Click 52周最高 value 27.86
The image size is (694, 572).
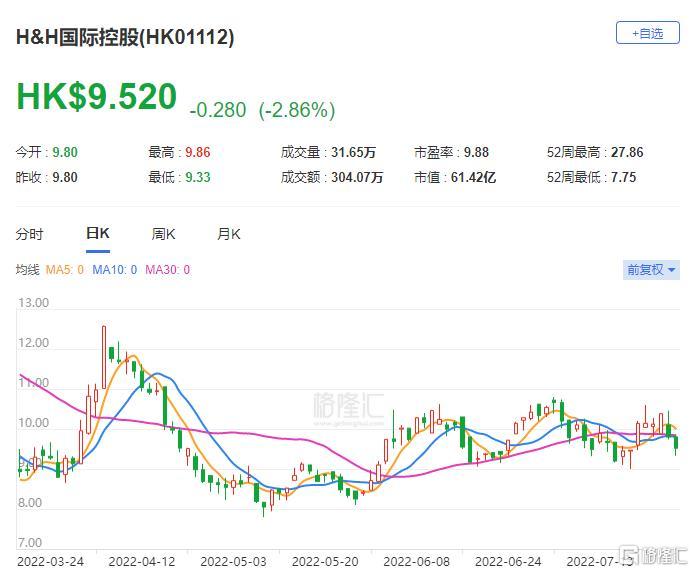pyautogui.click(x=627, y=152)
